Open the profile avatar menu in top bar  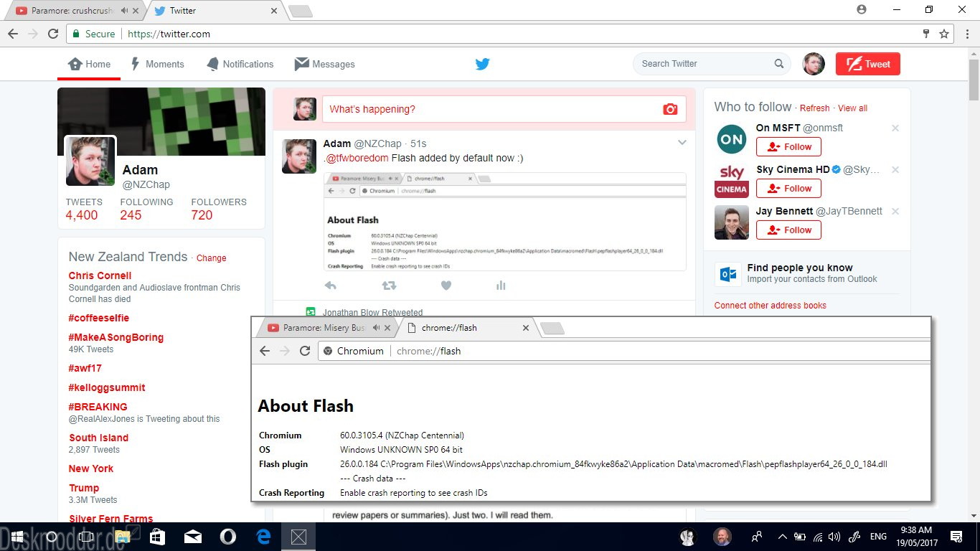(x=814, y=64)
